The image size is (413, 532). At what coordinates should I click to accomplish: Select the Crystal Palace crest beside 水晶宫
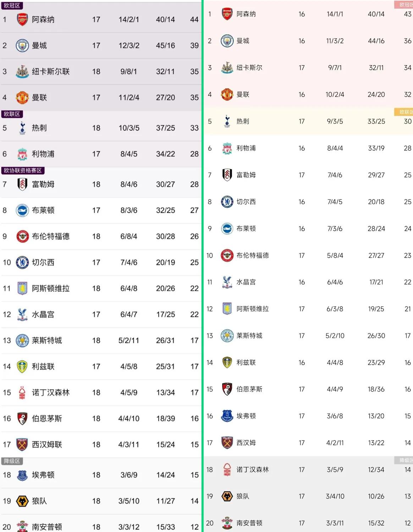pyautogui.click(x=22, y=315)
